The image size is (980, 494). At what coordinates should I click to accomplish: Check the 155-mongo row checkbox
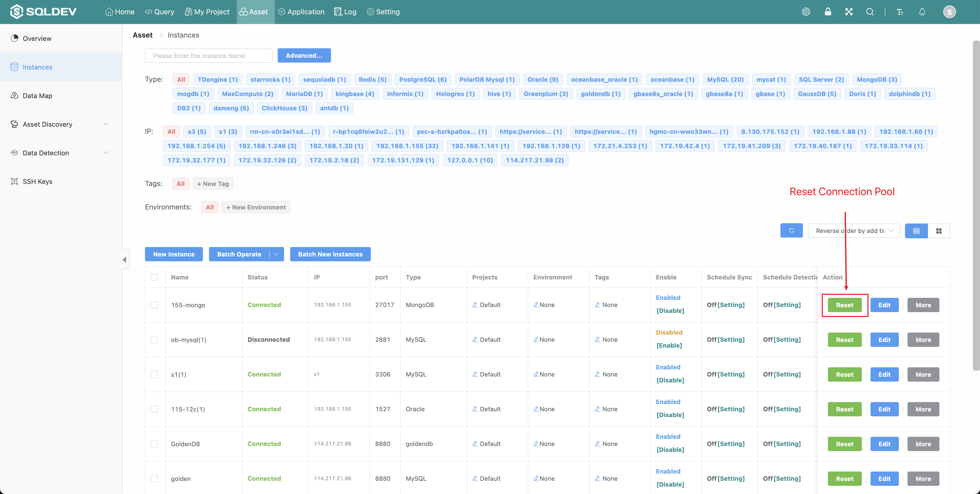point(154,305)
